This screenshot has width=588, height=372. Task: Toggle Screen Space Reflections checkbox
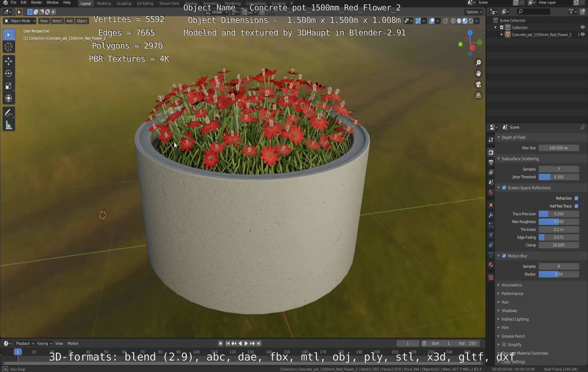(x=504, y=188)
